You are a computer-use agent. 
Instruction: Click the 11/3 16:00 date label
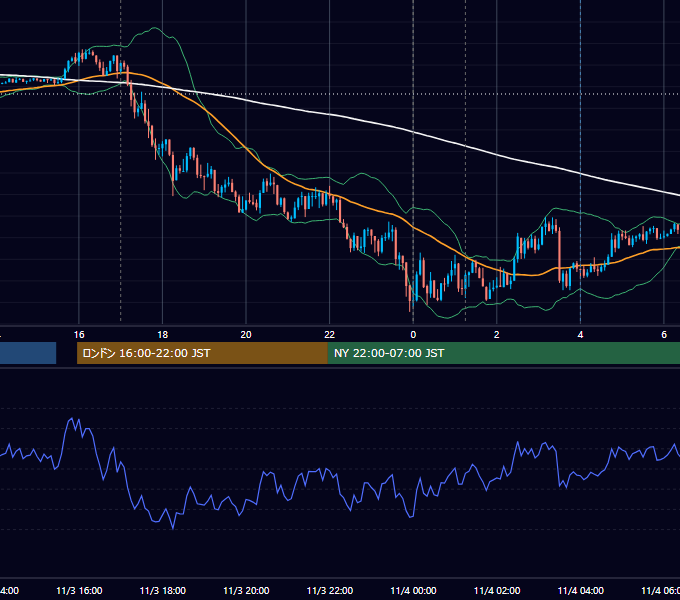(79, 591)
